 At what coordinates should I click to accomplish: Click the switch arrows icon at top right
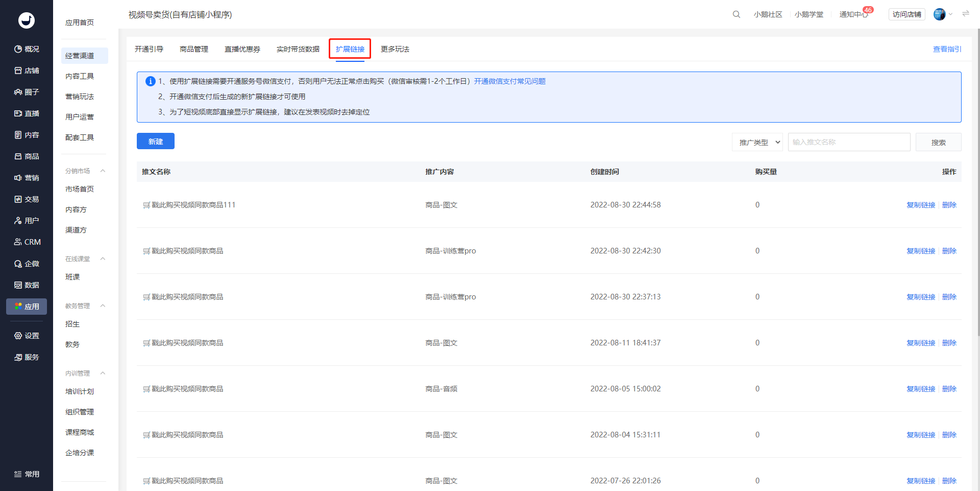tap(966, 14)
